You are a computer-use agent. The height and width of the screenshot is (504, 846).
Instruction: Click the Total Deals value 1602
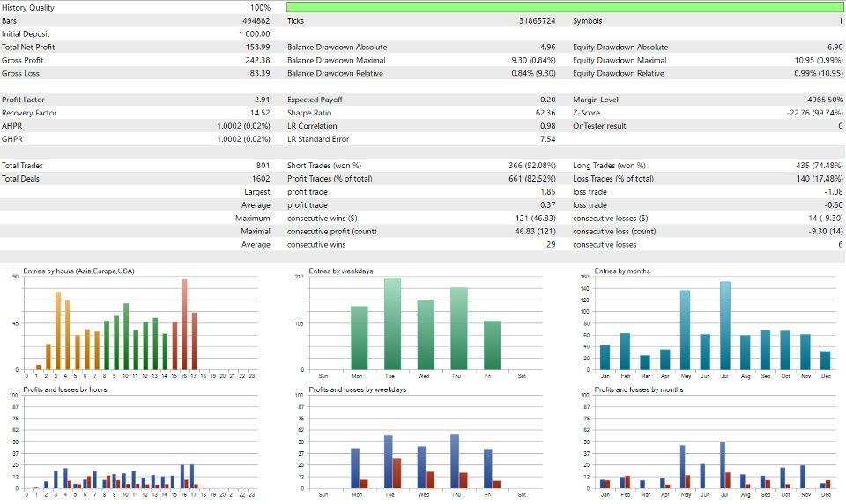tap(261, 179)
